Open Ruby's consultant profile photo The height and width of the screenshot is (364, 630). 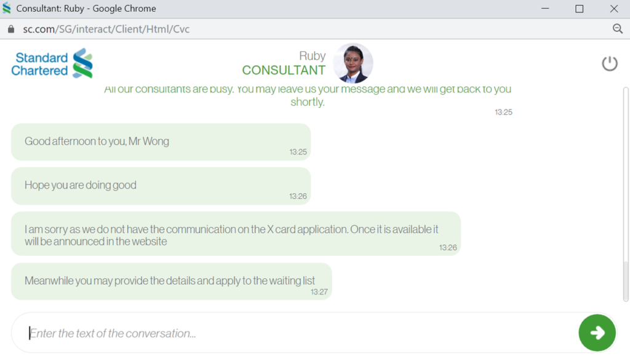[353, 62]
